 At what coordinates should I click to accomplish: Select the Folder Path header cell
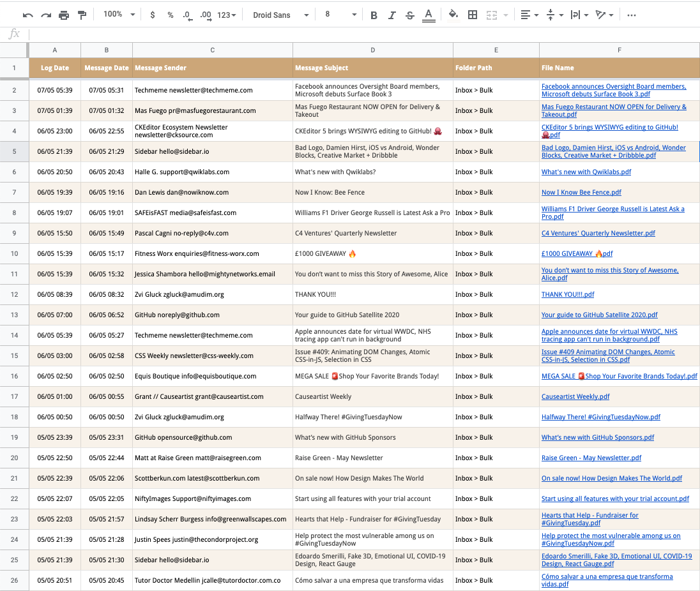[496, 68]
